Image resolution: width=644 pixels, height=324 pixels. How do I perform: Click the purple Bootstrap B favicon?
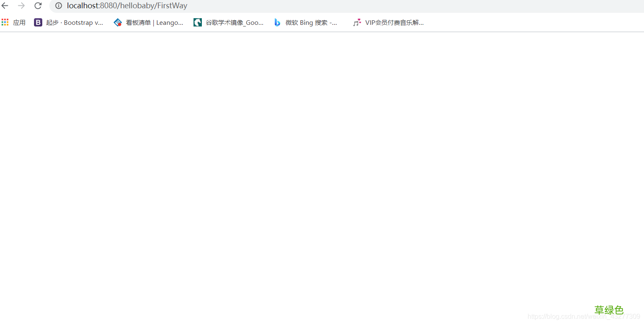coord(38,22)
